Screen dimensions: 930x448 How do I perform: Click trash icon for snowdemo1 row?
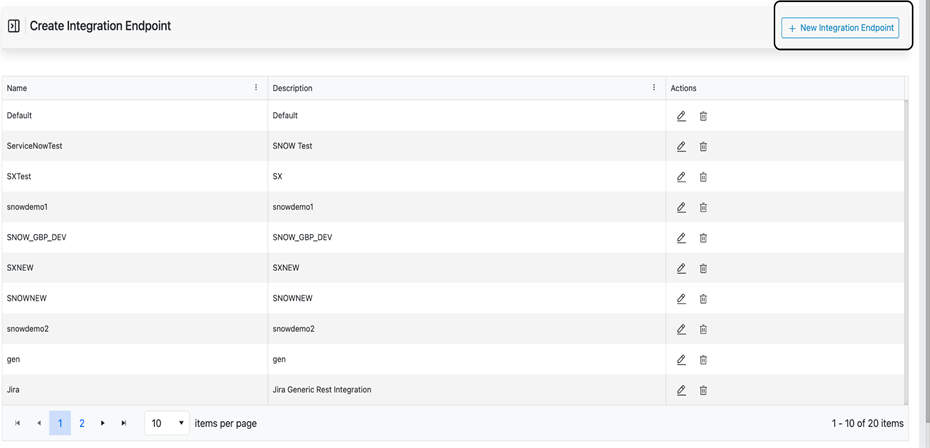tap(703, 208)
